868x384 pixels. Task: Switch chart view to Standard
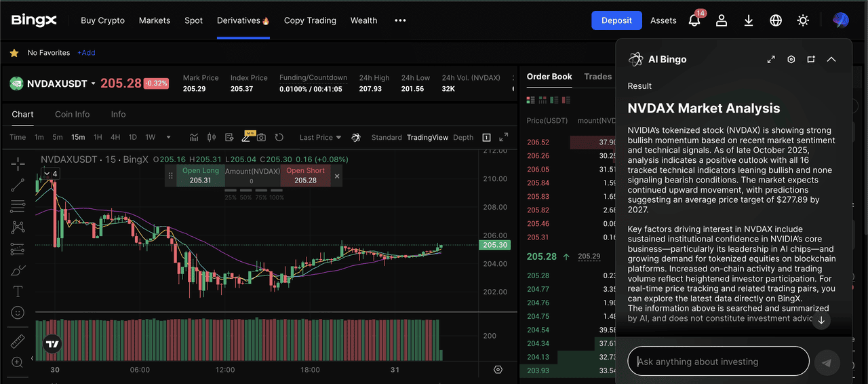coord(387,137)
